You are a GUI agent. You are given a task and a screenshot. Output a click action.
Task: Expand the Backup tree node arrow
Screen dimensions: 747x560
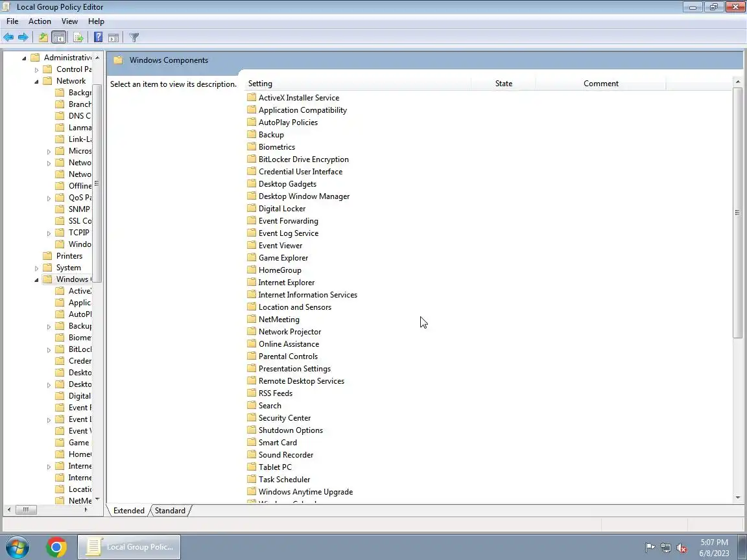[49, 327]
